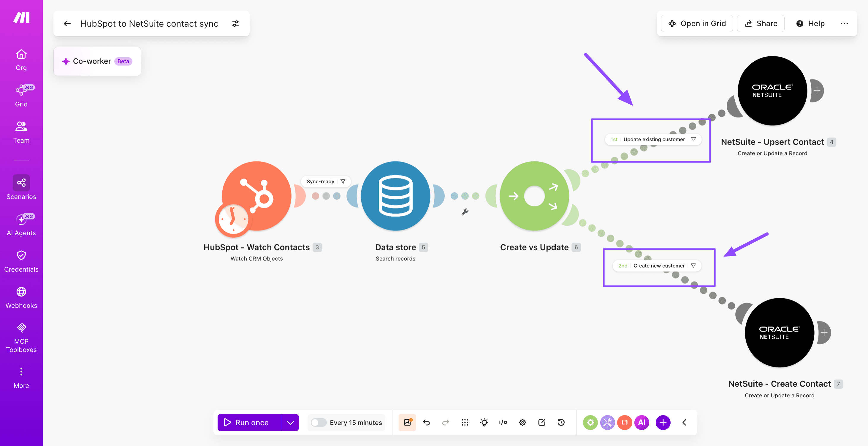Open scenario settings gear in the toolbar
The height and width of the screenshot is (446, 868).
coord(523,423)
